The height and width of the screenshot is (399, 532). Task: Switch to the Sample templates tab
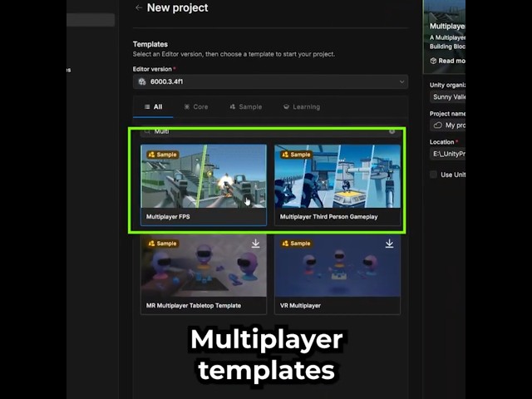tap(246, 107)
